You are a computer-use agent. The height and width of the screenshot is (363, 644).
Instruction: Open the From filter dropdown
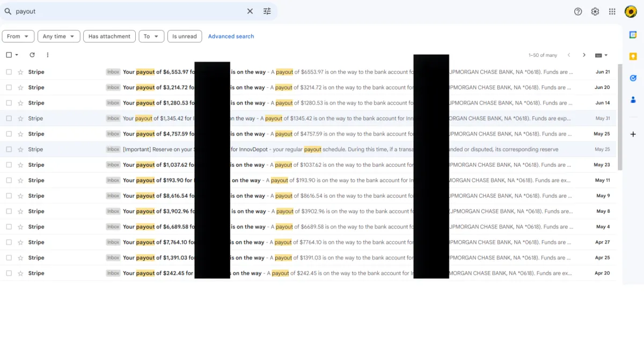click(18, 36)
